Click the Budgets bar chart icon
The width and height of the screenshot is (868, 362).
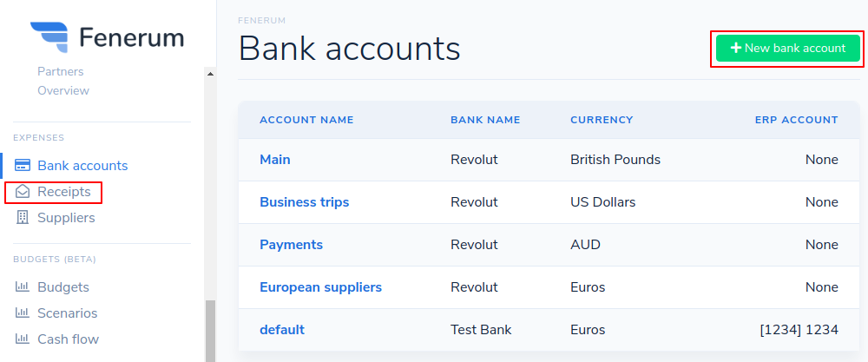pyautogui.click(x=23, y=287)
